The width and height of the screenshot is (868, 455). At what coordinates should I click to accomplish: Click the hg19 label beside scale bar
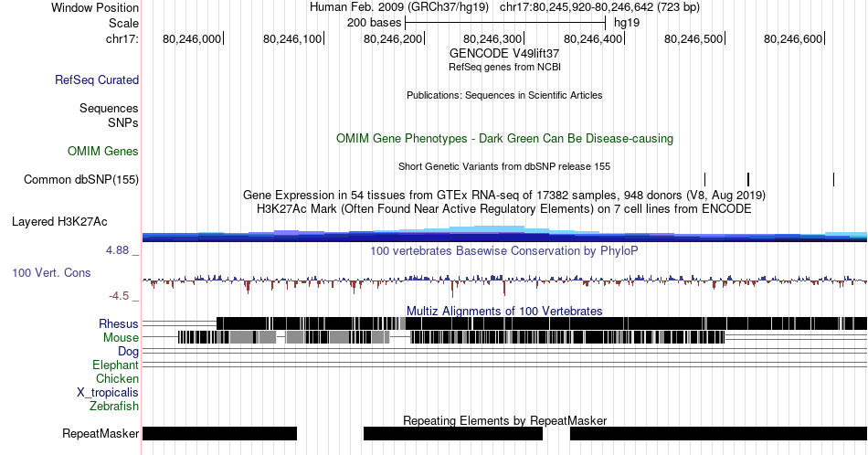pos(627,23)
